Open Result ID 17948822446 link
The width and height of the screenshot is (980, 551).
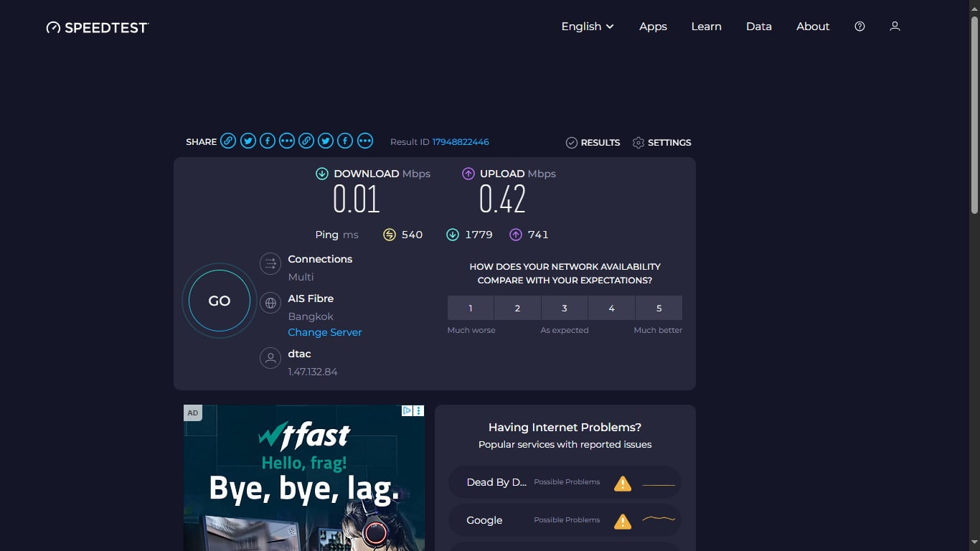(x=461, y=142)
